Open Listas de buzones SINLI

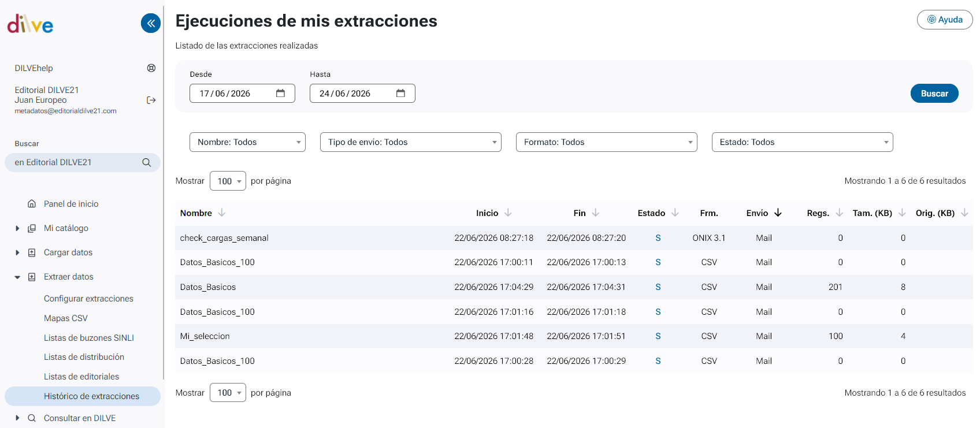point(89,338)
